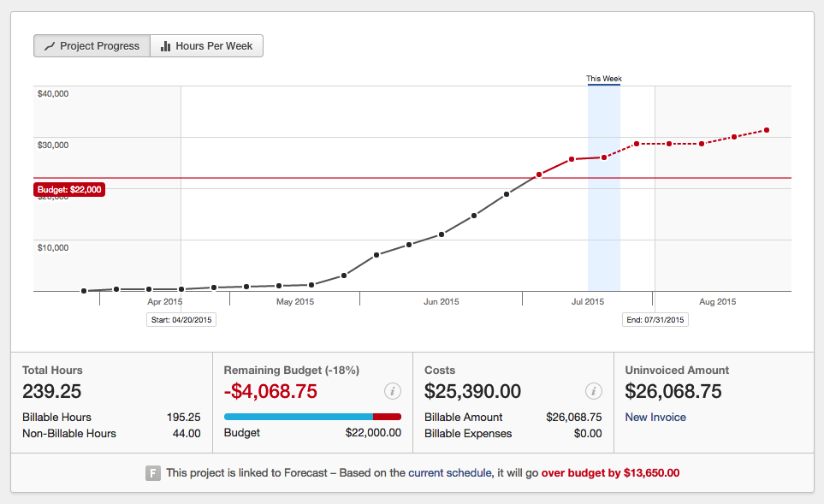Click the End: 07/31/2015 date marker

[655, 319]
